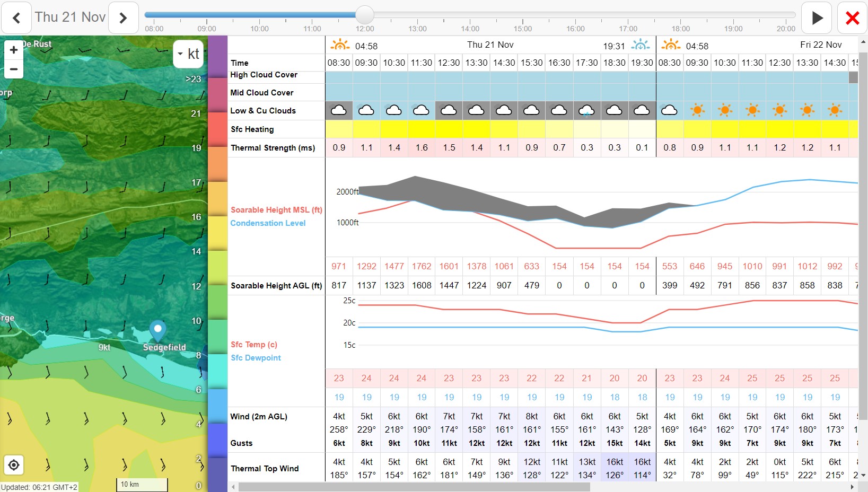Click the time slider handle at 12:00
This screenshot has height=492, width=868.
tap(365, 15)
